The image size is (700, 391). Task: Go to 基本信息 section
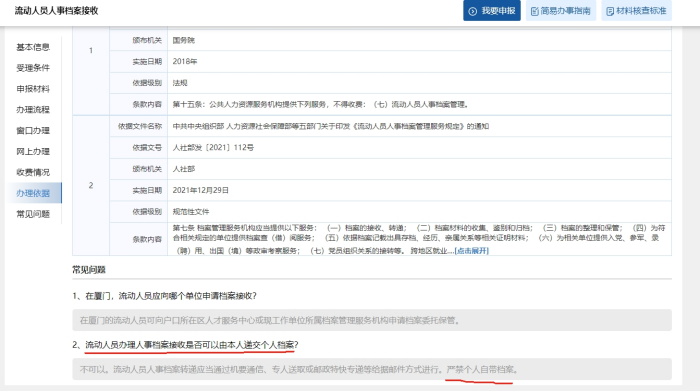[33, 47]
